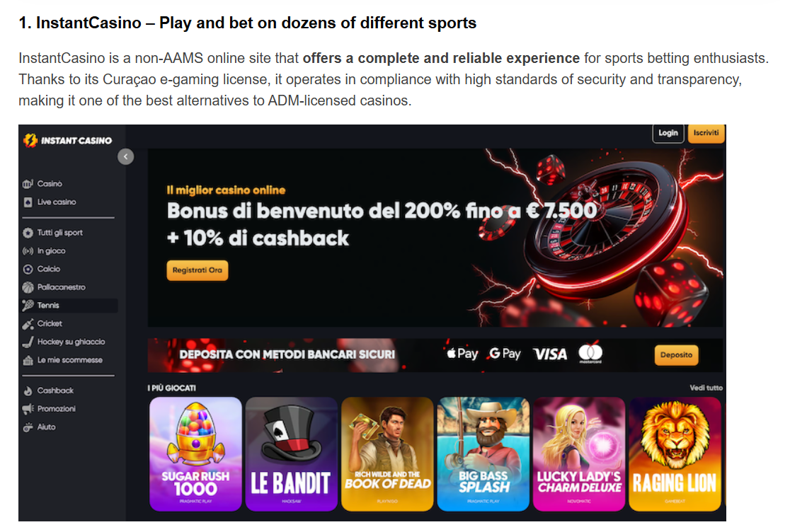Click the orange Iscriviti button

click(x=706, y=133)
